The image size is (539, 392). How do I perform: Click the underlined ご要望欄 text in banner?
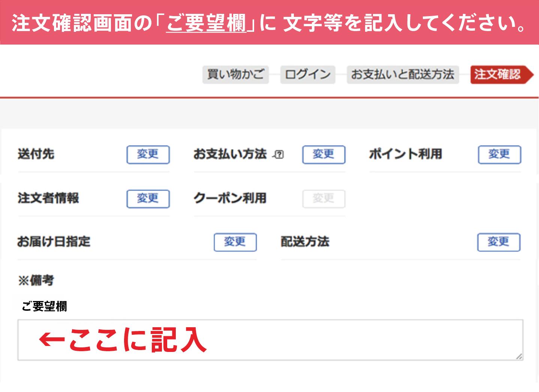pyautogui.click(x=206, y=23)
